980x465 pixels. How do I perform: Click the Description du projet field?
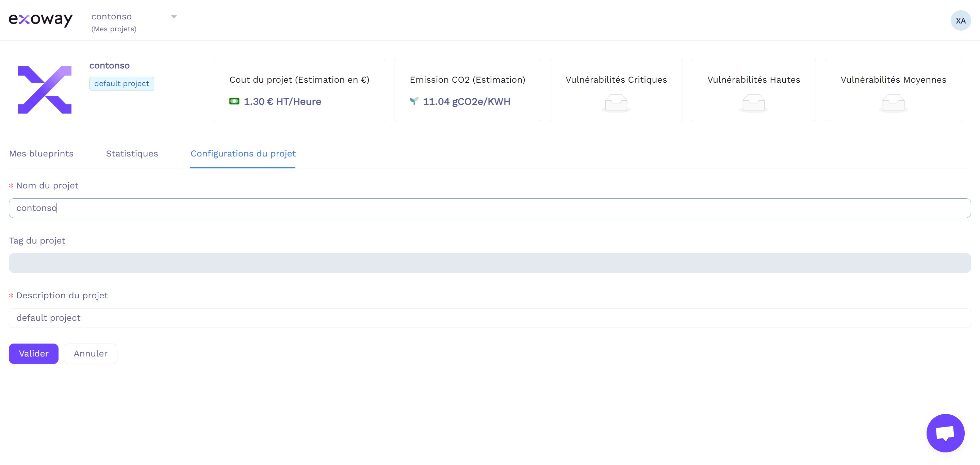point(490,318)
